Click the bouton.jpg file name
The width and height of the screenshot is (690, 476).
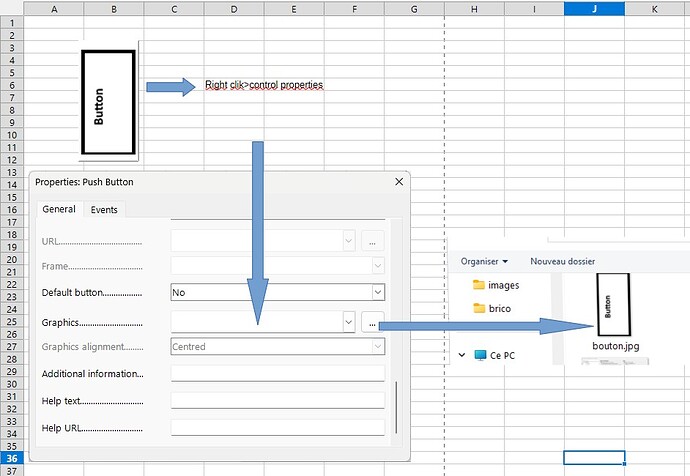tap(616, 346)
